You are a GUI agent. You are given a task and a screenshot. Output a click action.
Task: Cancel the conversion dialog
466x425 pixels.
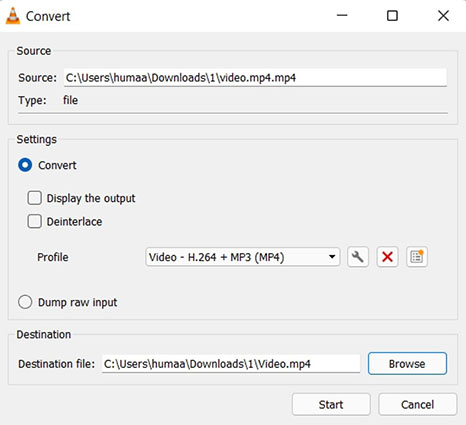[417, 404]
